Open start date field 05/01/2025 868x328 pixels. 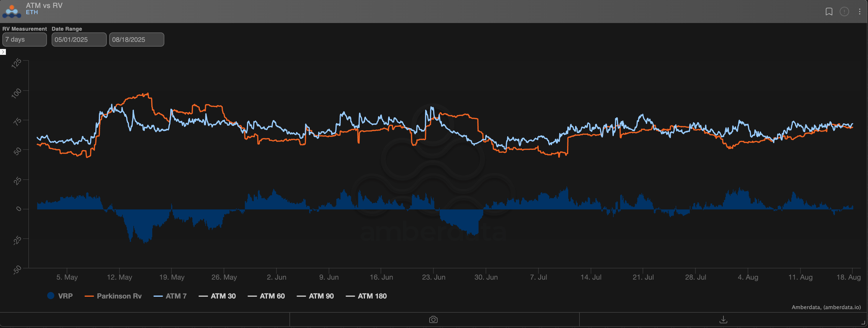(x=79, y=40)
